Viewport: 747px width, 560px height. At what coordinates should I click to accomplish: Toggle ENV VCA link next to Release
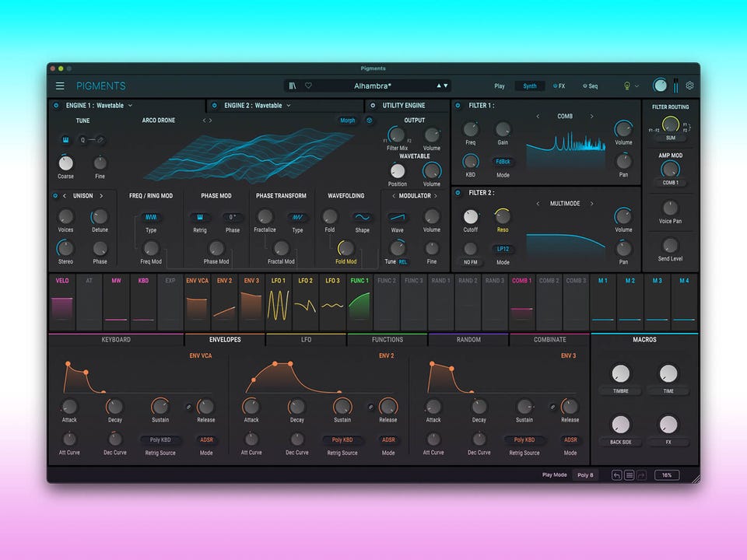point(188,407)
